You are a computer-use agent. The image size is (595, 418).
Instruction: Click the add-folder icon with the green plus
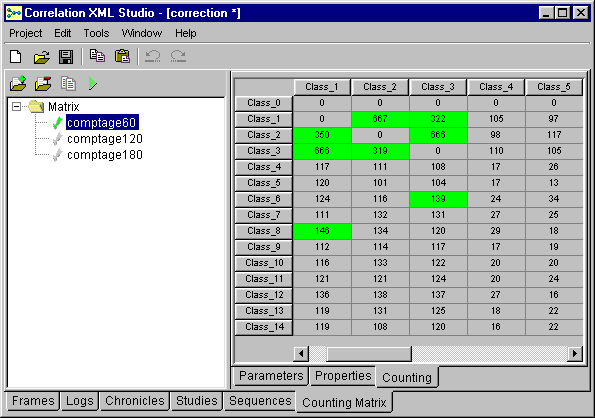pyautogui.click(x=18, y=83)
